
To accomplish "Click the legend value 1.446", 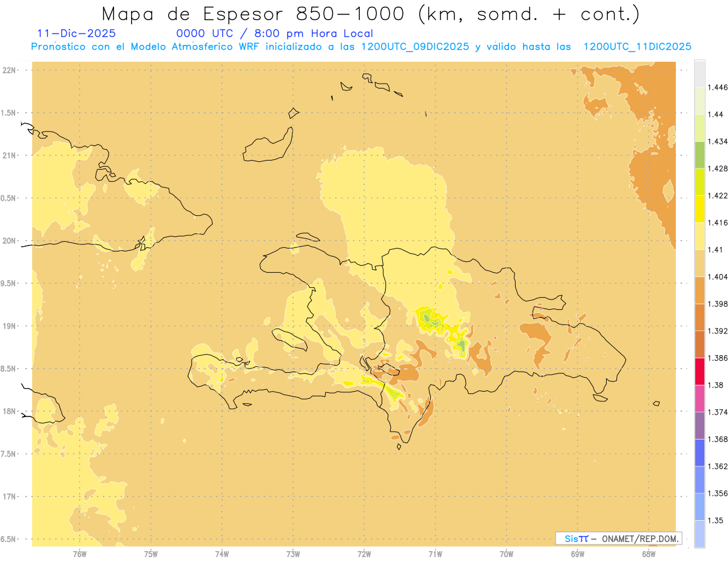I will tap(718, 87).
